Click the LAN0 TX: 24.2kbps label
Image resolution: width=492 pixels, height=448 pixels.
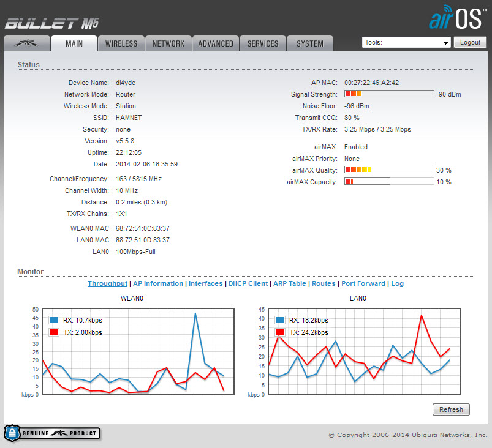(309, 332)
